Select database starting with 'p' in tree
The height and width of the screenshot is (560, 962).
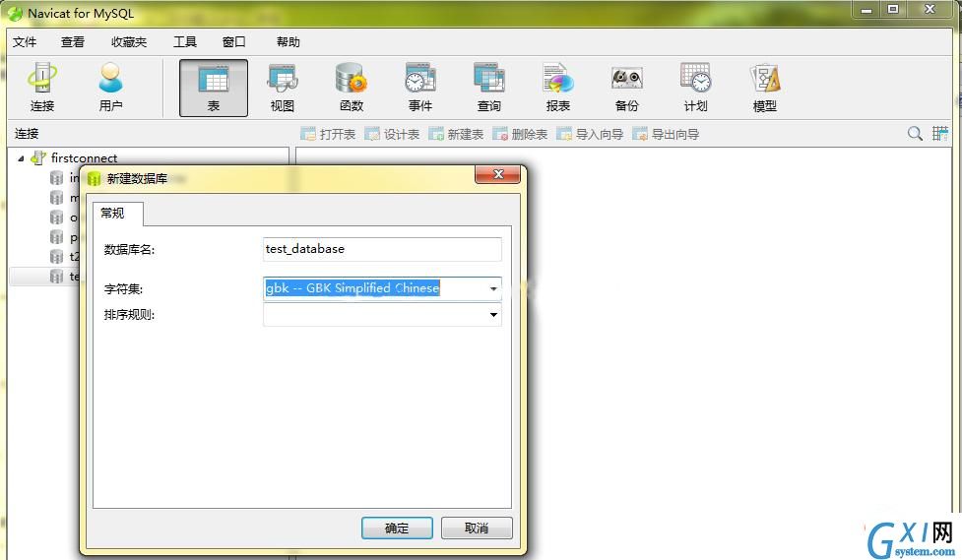tap(65, 237)
